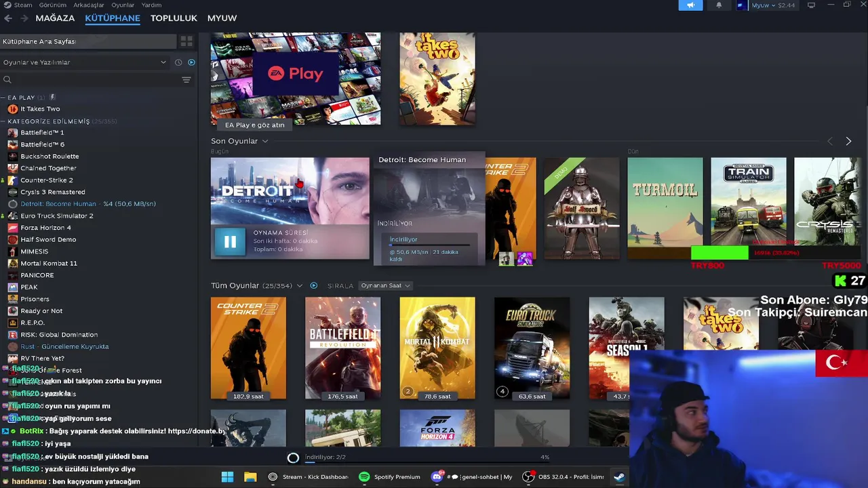Viewport: 868px width, 488px height.
Task: Open Spotify Premium from taskbar
Action: click(390, 477)
